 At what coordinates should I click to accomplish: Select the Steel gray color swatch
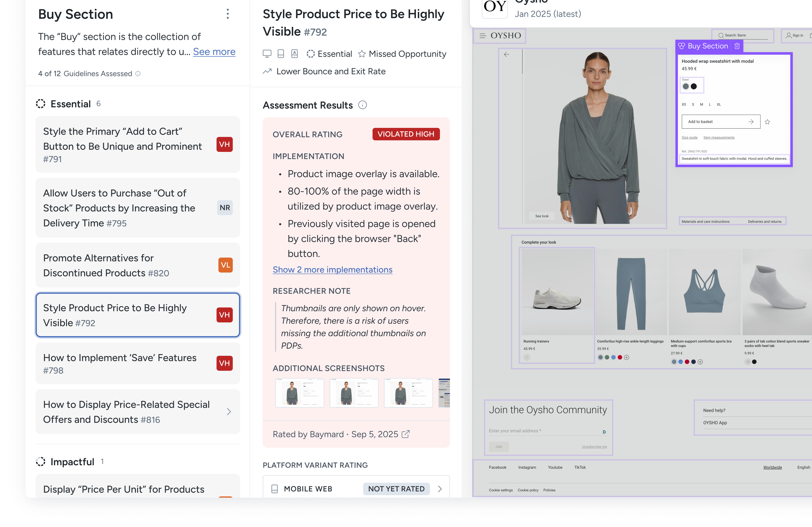[x=685, y=86]
